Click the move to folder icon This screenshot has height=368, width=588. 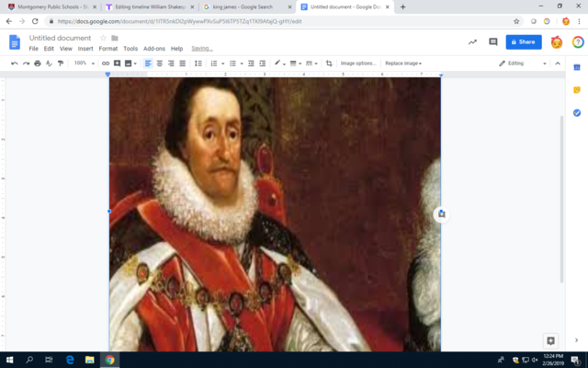(x=115, y=38)
